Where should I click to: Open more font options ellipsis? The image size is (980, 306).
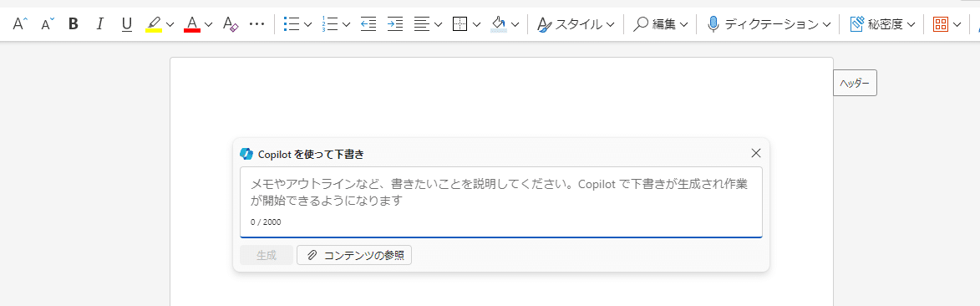(256, 24)
